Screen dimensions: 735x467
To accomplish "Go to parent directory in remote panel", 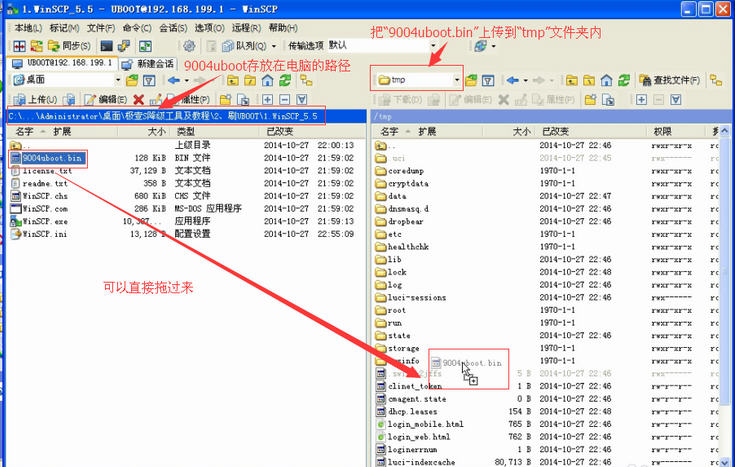I will click(571, 81).
